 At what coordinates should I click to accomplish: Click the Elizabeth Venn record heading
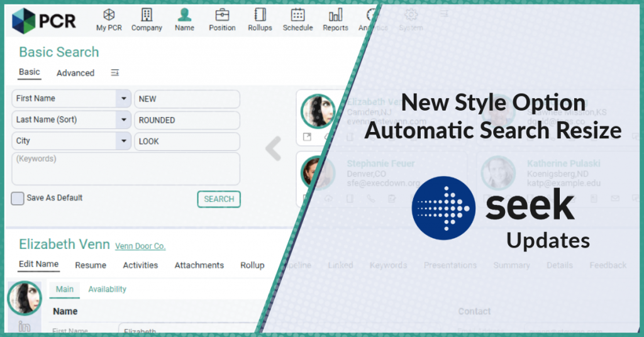[65, 244]
